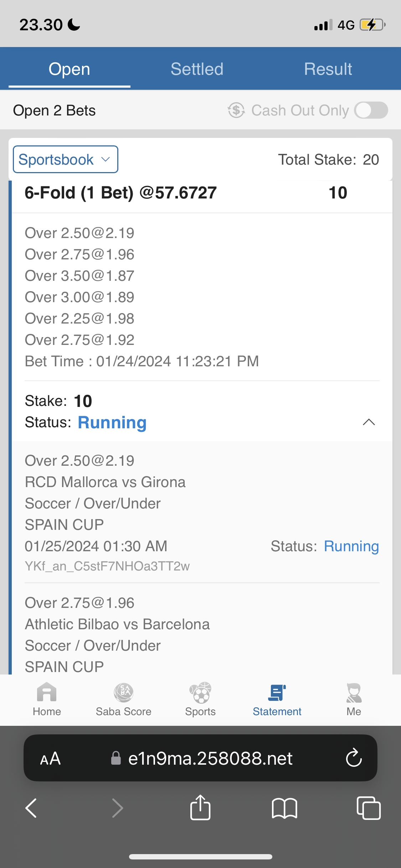Enable the Cash Out Only toggle
The height and width of the screenshot is (868, 401).
(x=371, y=110)
